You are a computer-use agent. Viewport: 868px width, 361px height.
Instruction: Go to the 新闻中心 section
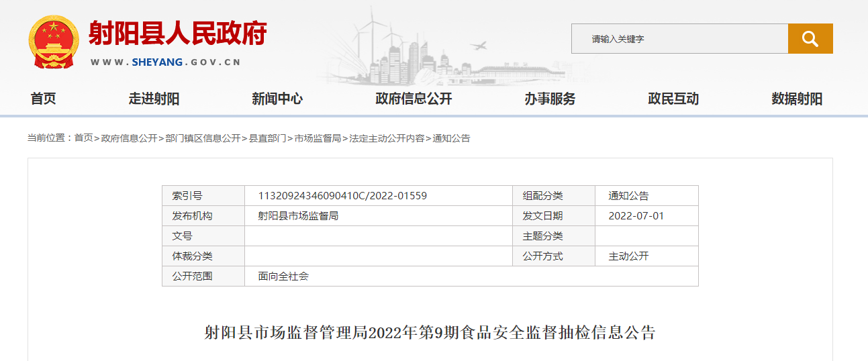(x=277, y=99)
